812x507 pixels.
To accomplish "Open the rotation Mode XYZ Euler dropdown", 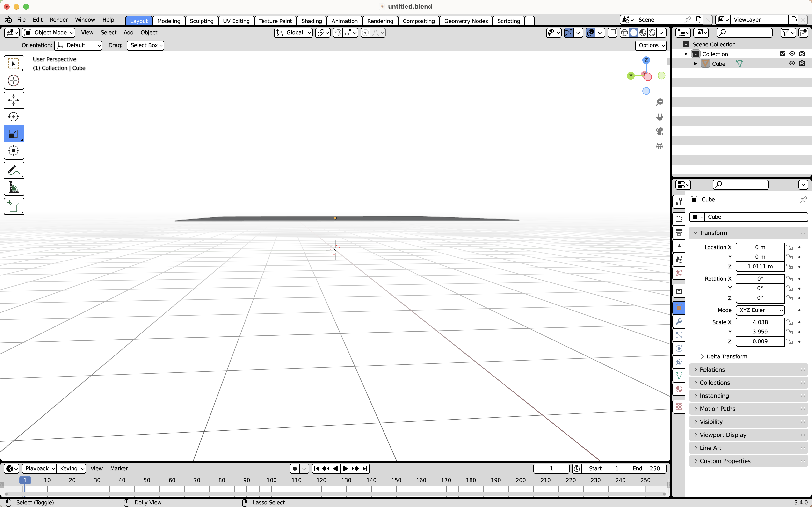I will (x=760, y=310).
